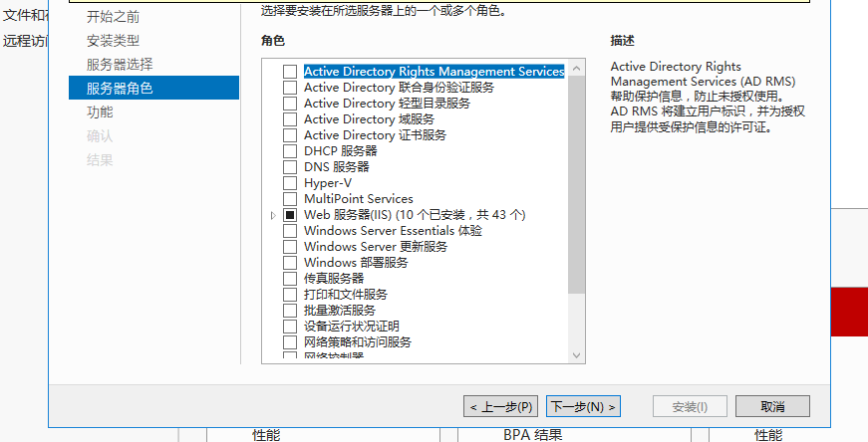
Task: Select 网络策略和访问服务 role label
Action: point(358,342)
